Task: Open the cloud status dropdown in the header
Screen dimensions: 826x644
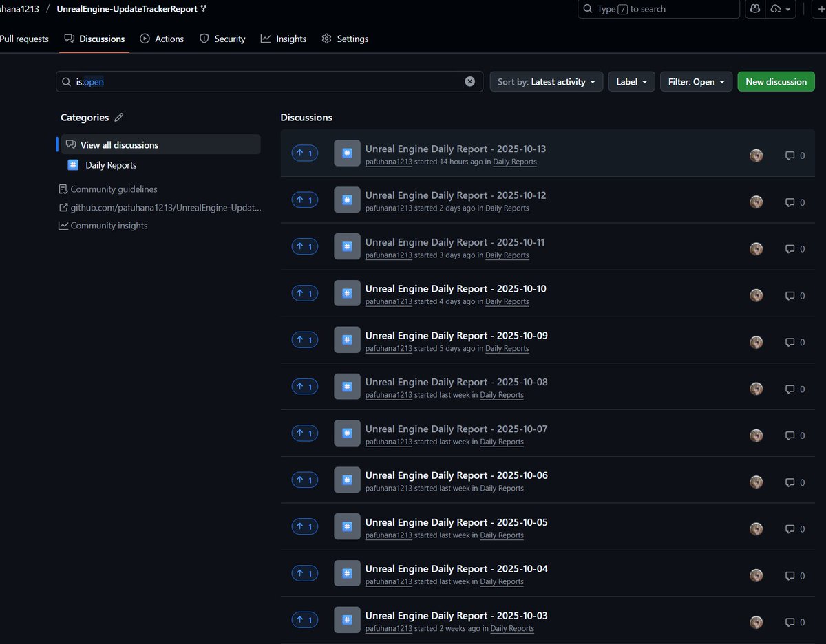Action: 781,9
